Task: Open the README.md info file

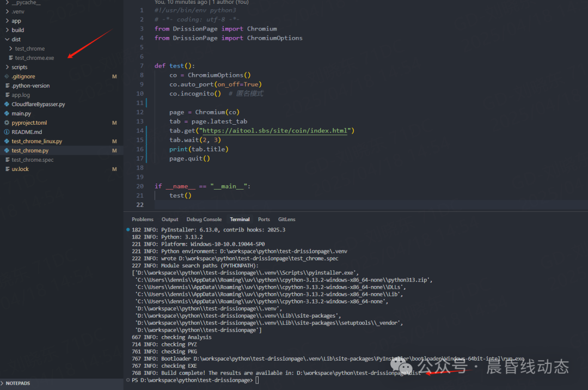Action: (x=27, y=132)
